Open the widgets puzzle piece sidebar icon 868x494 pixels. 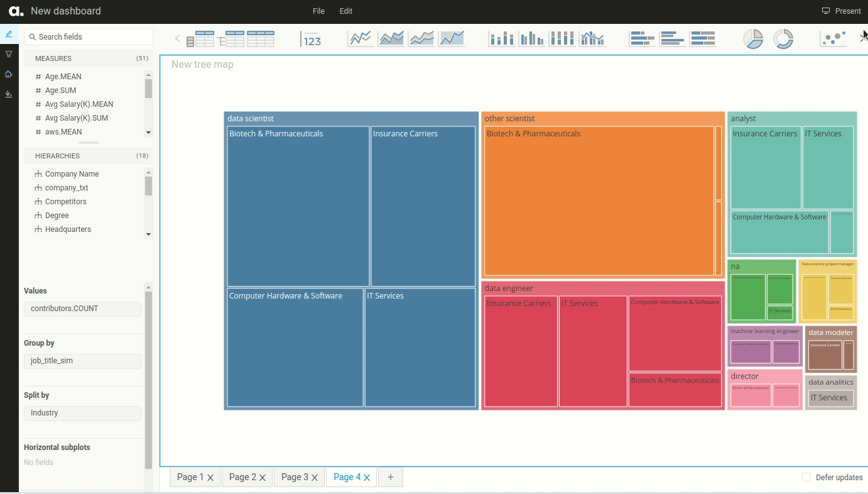(9, 74)
